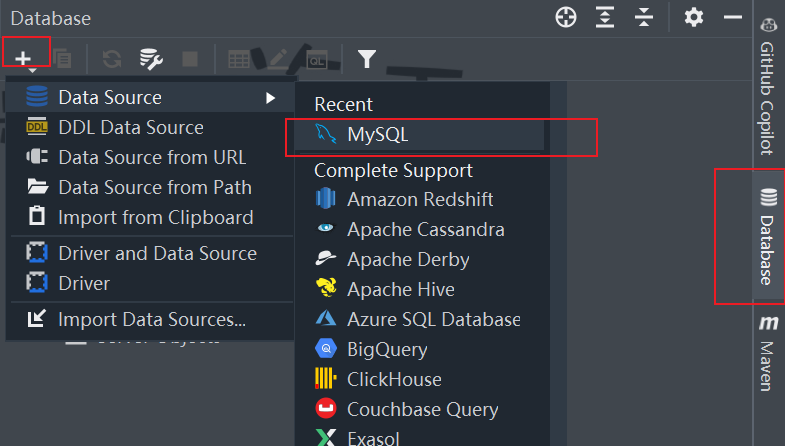The height and width of the screenshot is (446, 785).
Task: Click Import Data Sources... entry
Action: coord(150,319)
